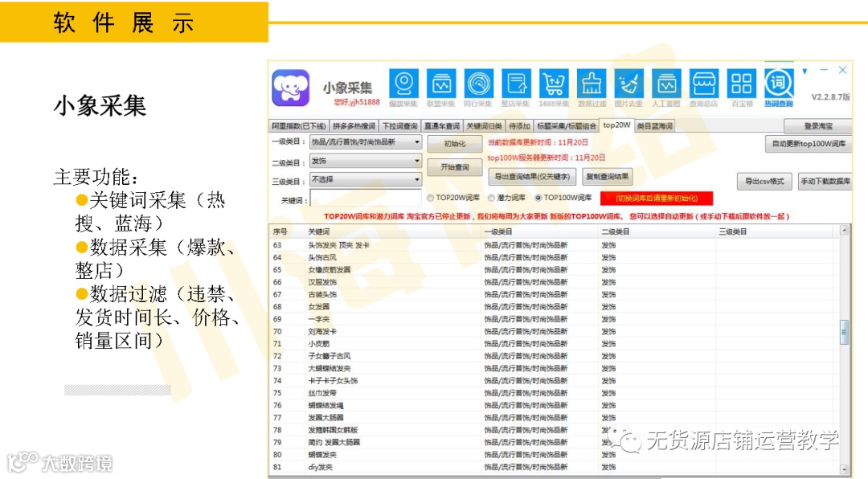Open the small triangle menu in title bar

(x=805, y=72)
